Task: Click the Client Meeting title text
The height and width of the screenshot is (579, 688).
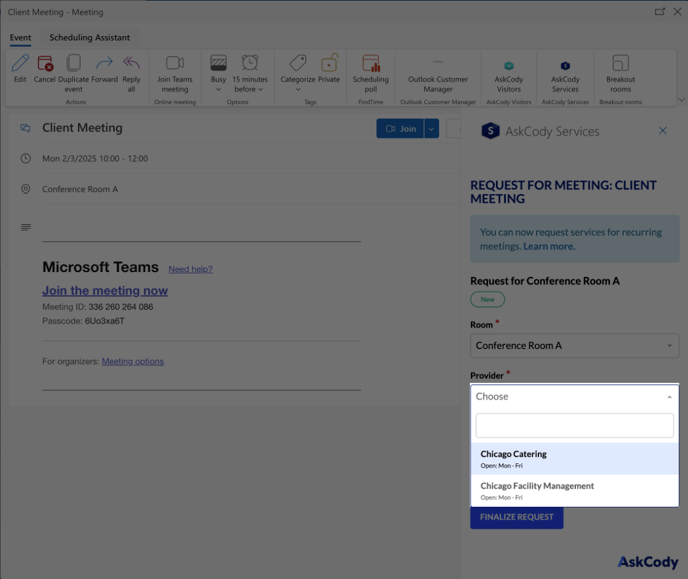Action: coord(82,128)
